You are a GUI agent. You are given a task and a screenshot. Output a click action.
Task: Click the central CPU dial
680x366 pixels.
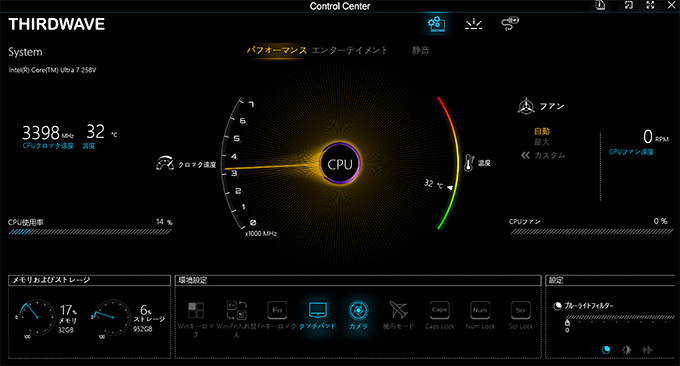tap(340, 164)
